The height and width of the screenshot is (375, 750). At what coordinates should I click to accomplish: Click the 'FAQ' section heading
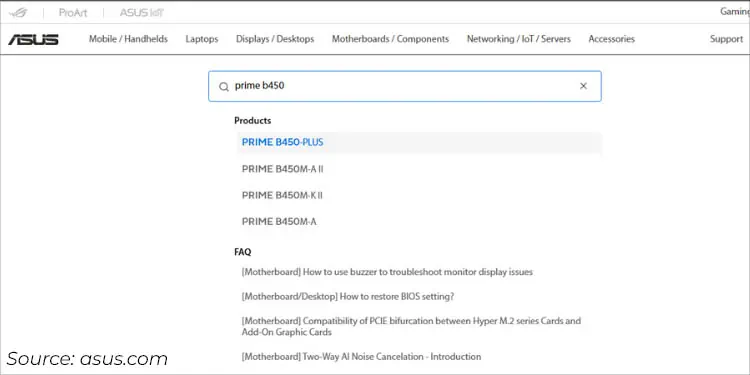point(243,252)
